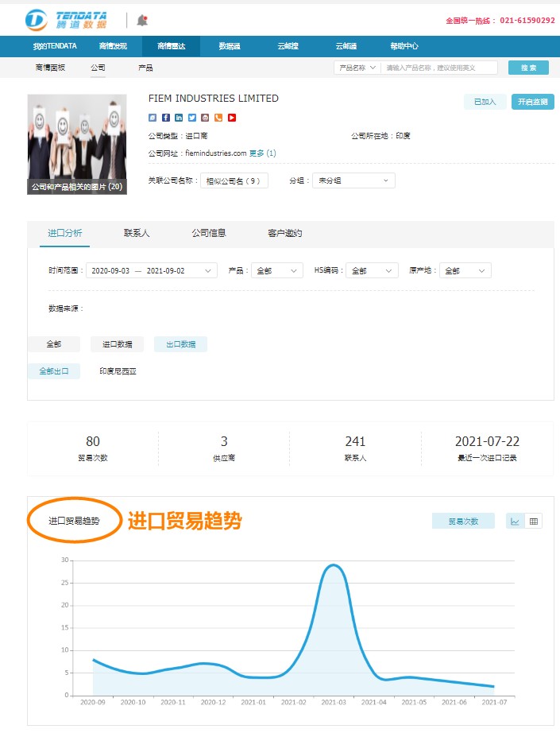Image resolution: width=560 pixels, height=733 pixels.
Task: Open the company's Facebook icon
Action: tap(166, 118)
